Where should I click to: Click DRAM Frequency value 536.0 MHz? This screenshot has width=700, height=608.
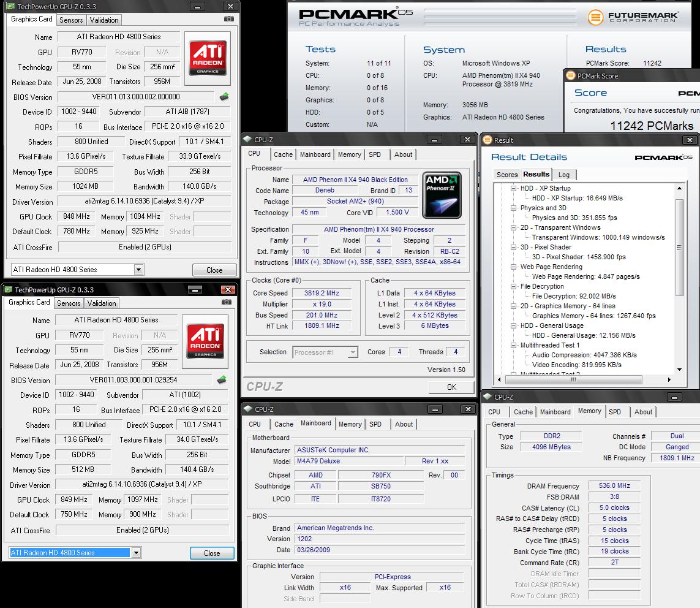(614, 485)
